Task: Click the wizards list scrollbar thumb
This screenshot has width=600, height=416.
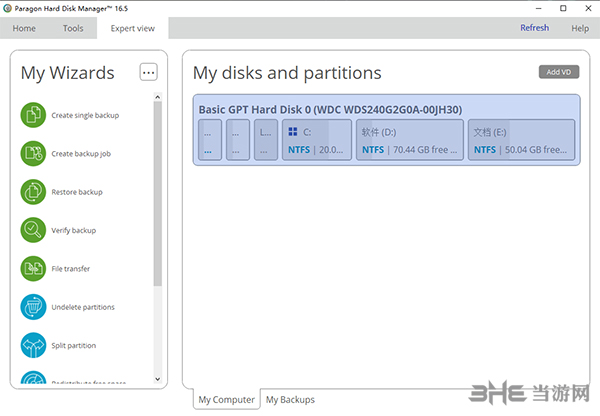Action: pyautogui.click(x=158, y=194)
